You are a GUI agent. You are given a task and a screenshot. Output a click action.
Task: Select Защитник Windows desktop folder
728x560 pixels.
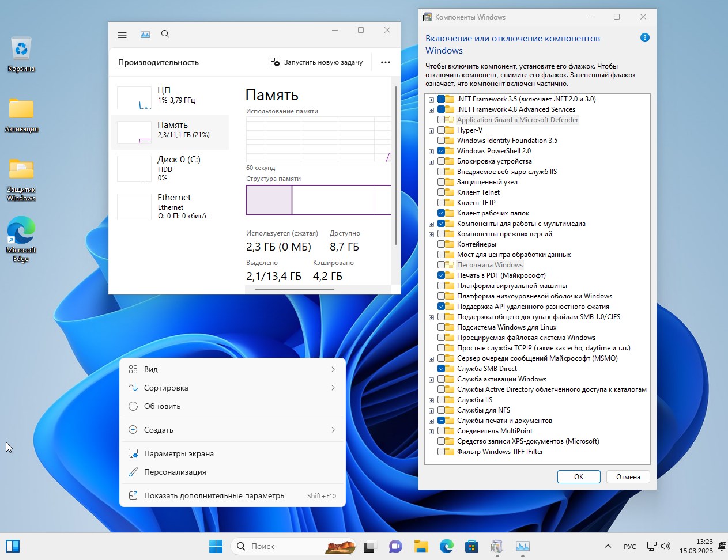click(21, 180)
